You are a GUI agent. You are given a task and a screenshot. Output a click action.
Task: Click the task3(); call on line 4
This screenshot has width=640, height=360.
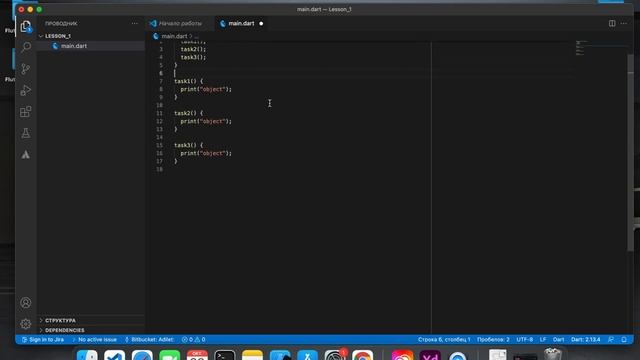point(193,57)
